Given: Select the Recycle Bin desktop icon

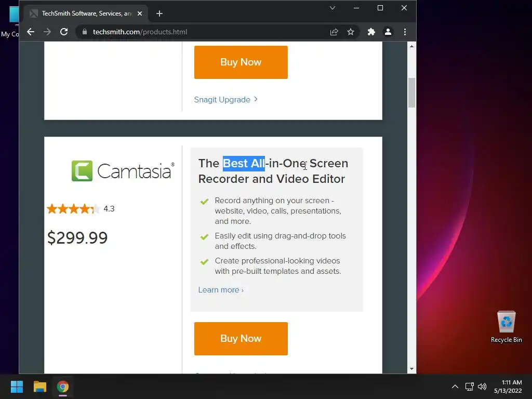Looking at the screenshot, I should point(506,327).
